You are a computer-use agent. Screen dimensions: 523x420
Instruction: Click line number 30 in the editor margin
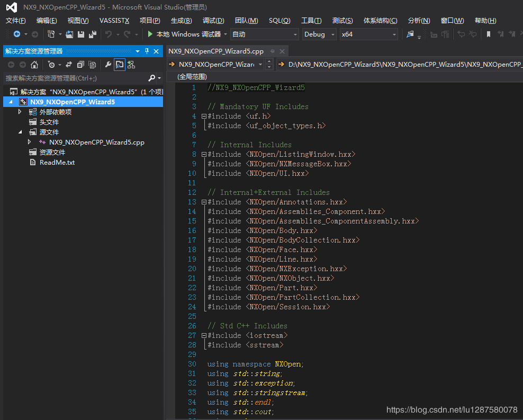(x=192, y=364)
